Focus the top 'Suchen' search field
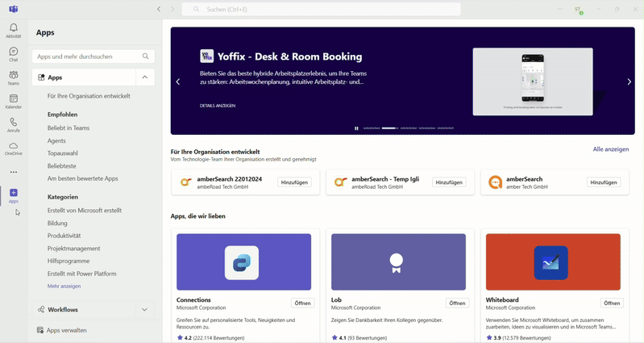The image size is (644, 343). [322, 10]
